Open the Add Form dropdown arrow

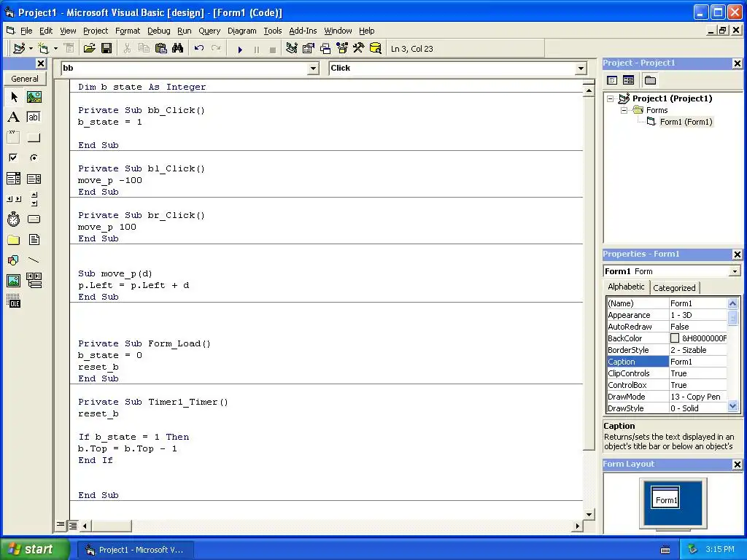(55, 49)
